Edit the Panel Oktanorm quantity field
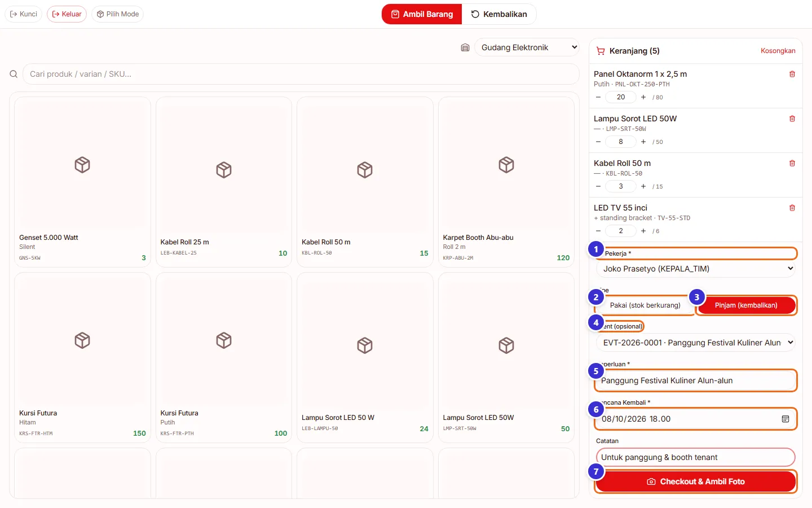812x508 pixels. pos(621,97)
